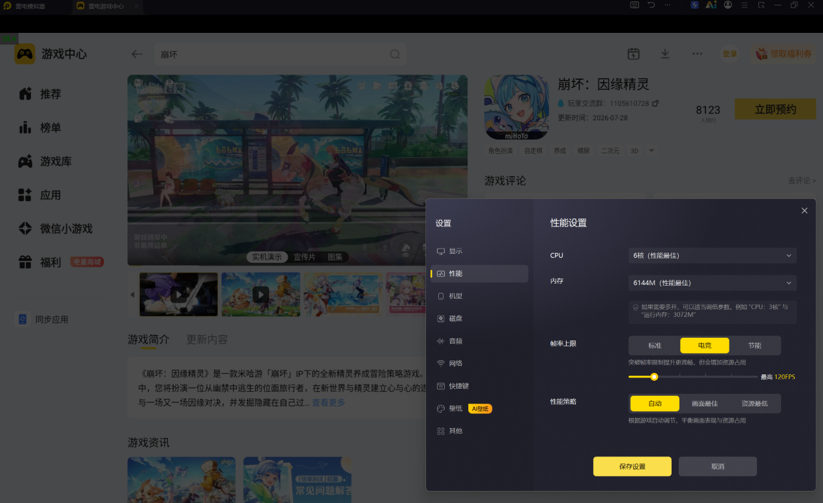Screen dimensions: 823x503
Task: Click the user account icon in the title bar
Action: coord(728,5)
